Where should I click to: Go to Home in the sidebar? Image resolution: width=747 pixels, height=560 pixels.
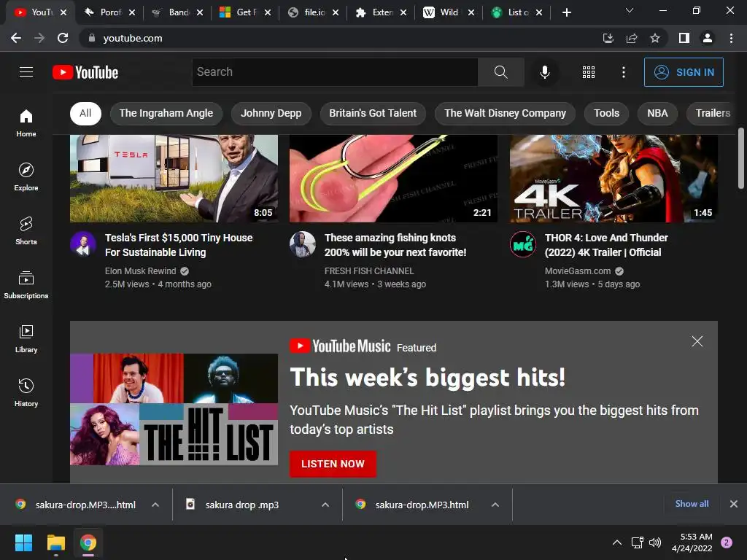point(26,122)
